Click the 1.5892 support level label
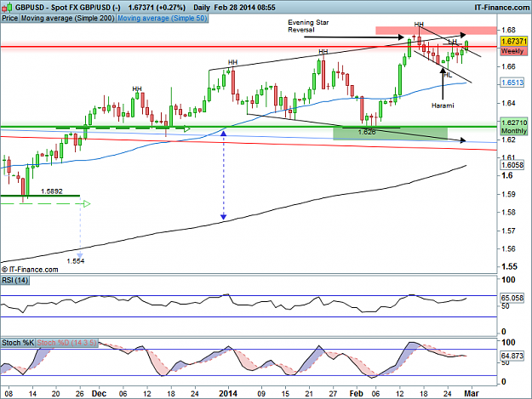 52,191
